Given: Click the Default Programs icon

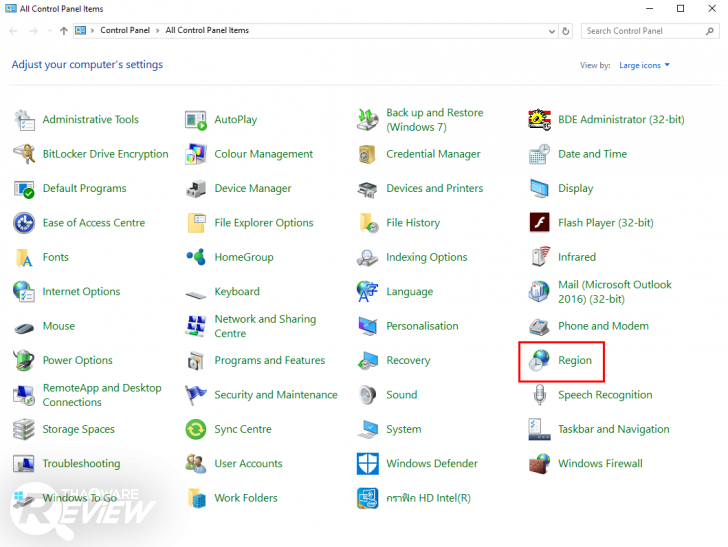Looking at the screenshot, I should [24, 189].
